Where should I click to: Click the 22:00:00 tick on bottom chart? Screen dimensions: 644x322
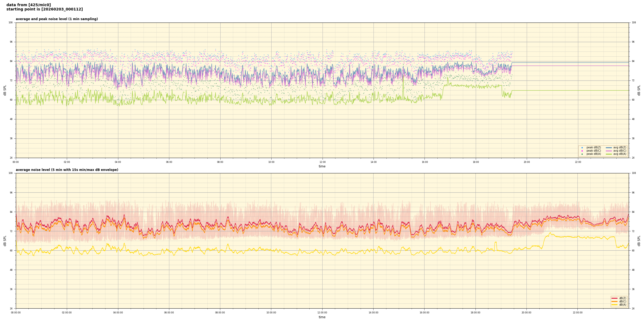(x=578, y=313)
